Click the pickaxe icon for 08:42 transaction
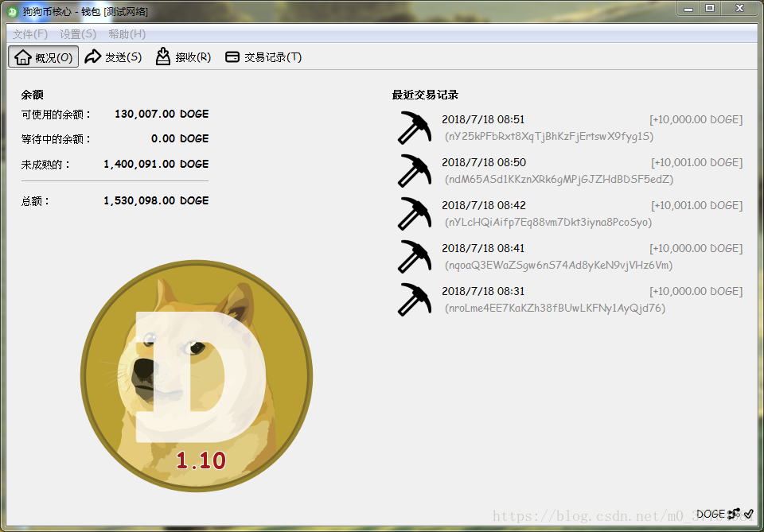The image size is (764, 532). [414, 213]
